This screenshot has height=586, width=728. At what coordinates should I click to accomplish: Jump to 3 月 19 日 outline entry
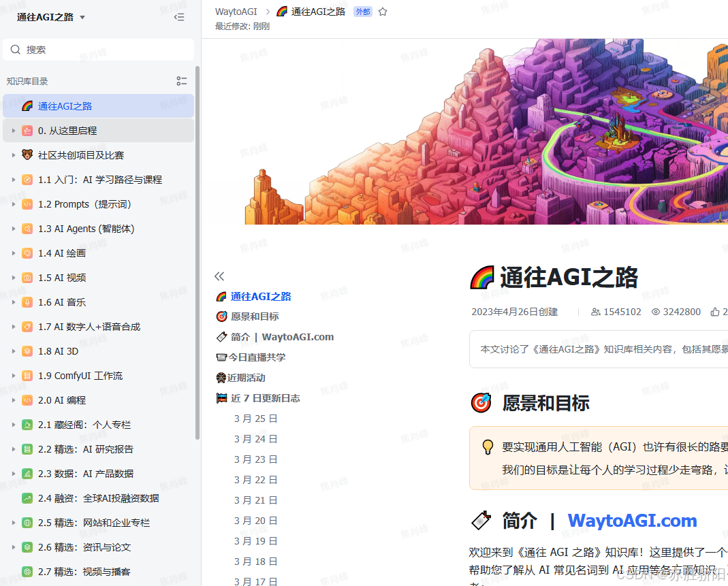(x=255, y=541)
